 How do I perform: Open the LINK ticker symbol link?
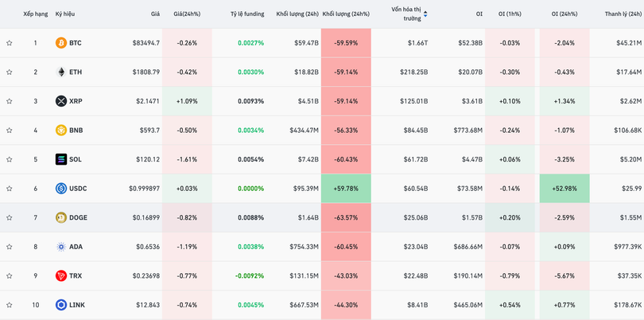pyautogui.click(x=77, y=305)
